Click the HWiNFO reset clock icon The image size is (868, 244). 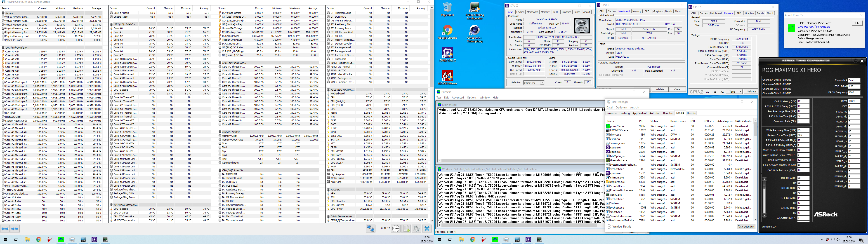(x=396, y=228)
